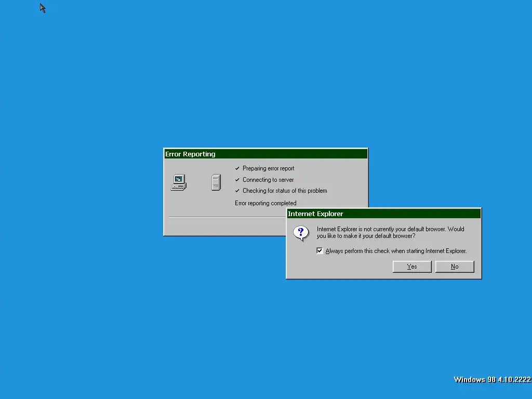Click 'Checking for status of this problem'
532x399 pixels.
coord(285,191)
